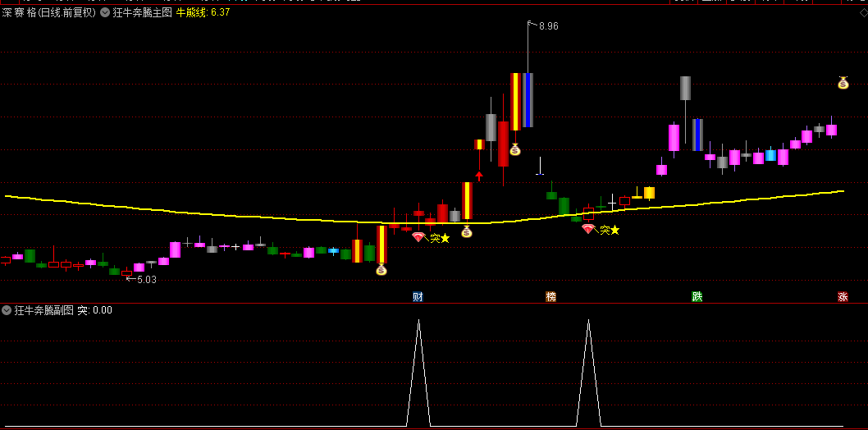The image size is (868, 430).
Task: Select the stock title 深赛格(日线 前复权)
Action: click(48, 13)
